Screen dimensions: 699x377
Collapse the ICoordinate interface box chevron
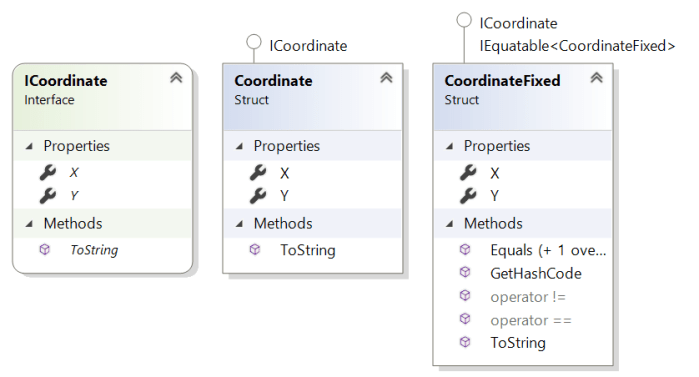(x=176, y=78)
